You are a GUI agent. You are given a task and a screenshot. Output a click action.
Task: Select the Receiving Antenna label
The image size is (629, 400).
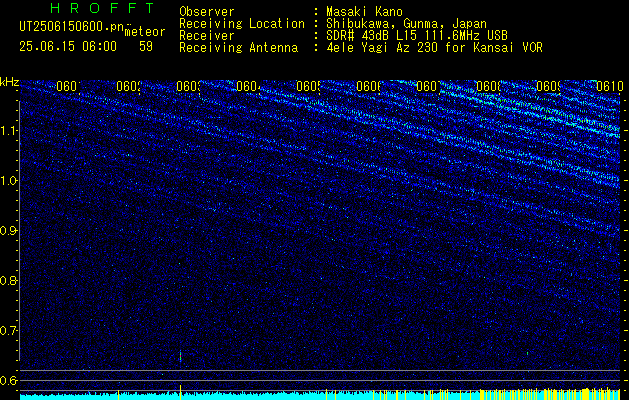(239, 48)
